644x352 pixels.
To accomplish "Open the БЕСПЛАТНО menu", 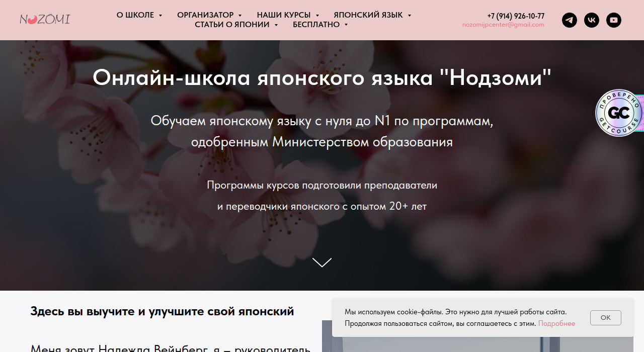I will (316, 25).
